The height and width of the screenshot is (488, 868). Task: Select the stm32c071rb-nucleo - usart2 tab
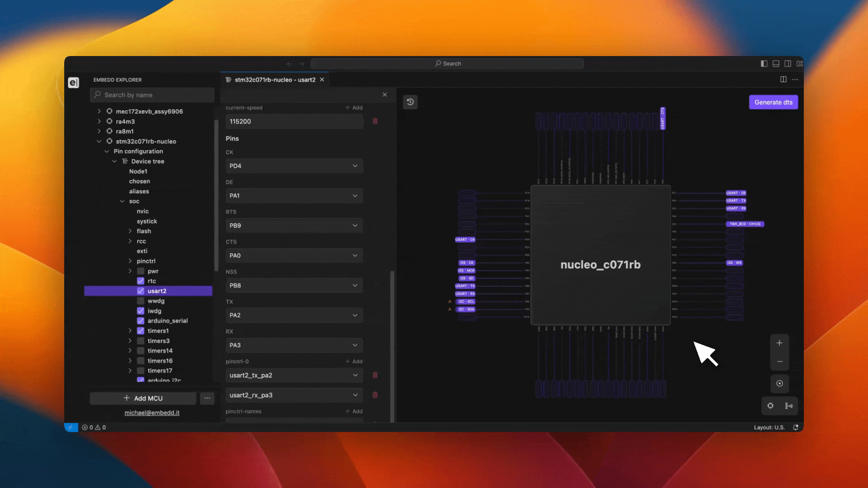pos(274,80)
